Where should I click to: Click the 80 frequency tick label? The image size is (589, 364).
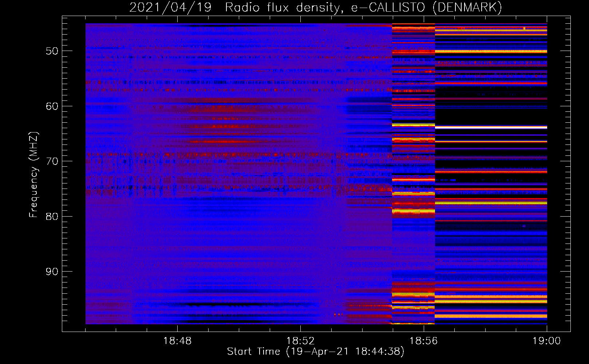[52, 217]
